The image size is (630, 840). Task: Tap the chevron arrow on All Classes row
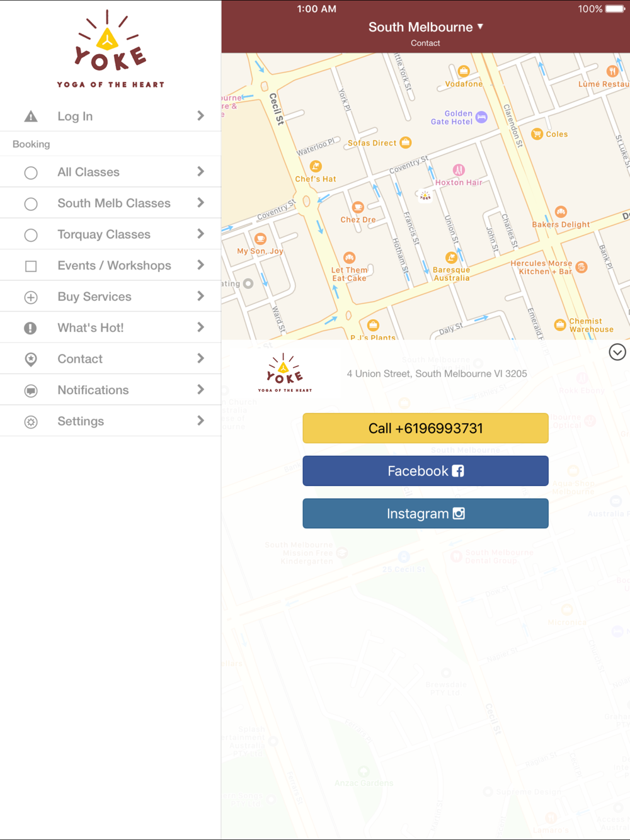tap(200, 172)
